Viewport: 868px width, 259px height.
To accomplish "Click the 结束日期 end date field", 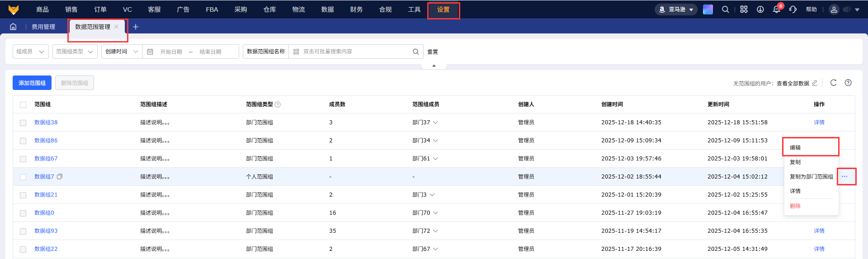I will (211, 52).
